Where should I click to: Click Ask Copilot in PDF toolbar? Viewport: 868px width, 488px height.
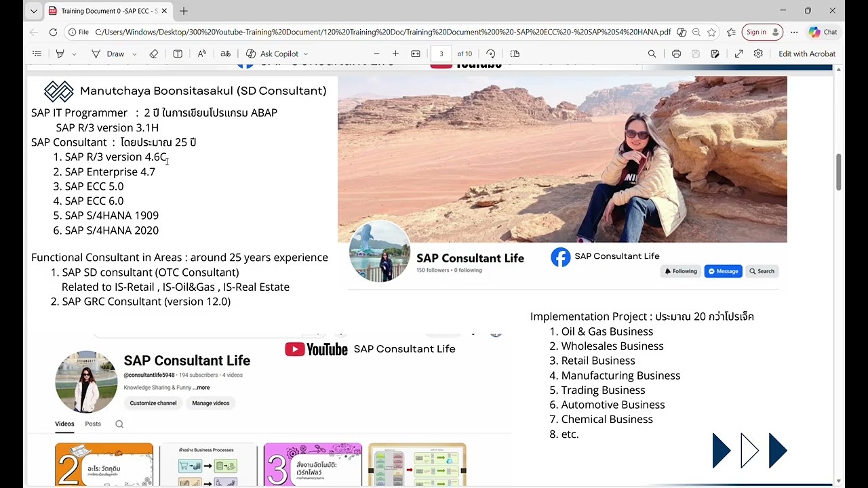point(272,54)
